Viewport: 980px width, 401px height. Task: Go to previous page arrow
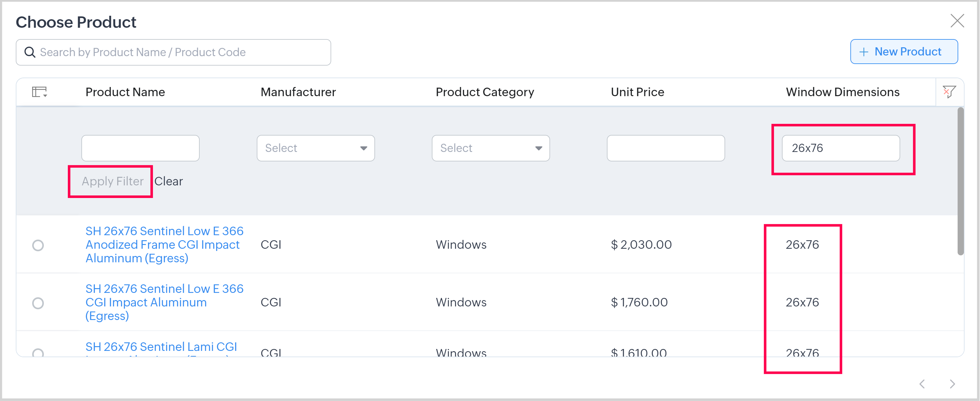click(922, 384)
